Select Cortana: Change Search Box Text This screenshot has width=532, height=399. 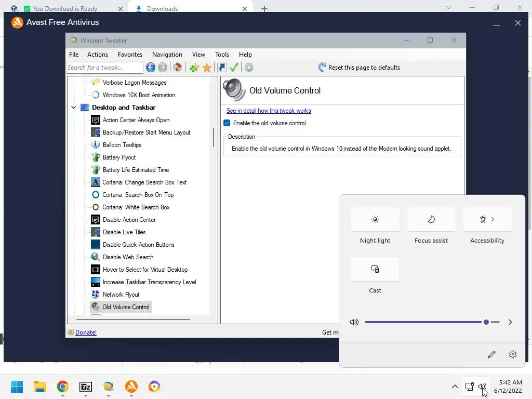(144, 182)
